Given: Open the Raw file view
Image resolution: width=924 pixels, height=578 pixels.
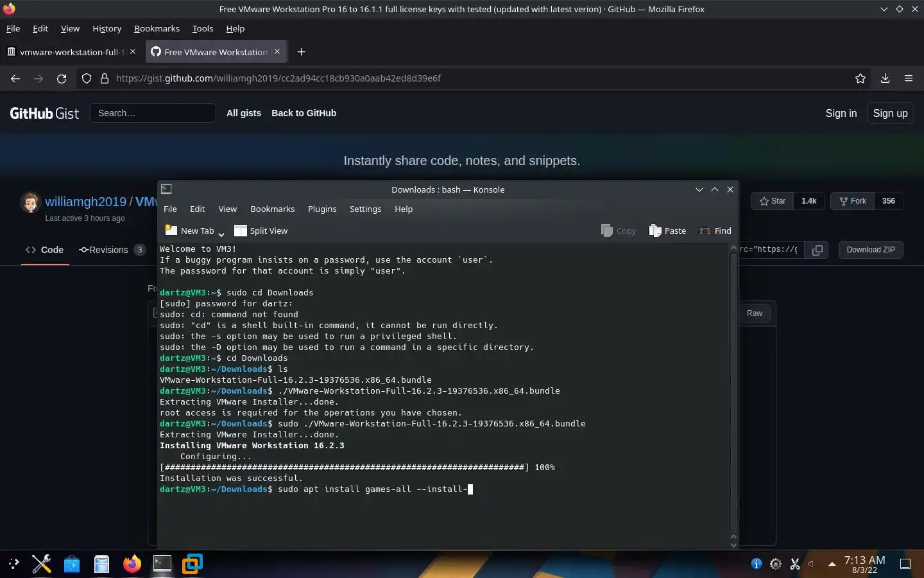Looking at the screenshot, I should coord(755,313).
